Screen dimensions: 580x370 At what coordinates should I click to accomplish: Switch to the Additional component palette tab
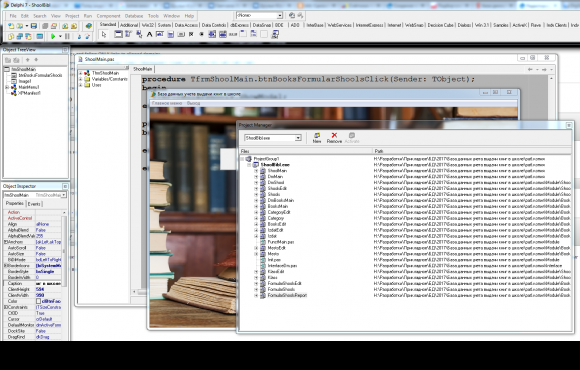[129, 25]
